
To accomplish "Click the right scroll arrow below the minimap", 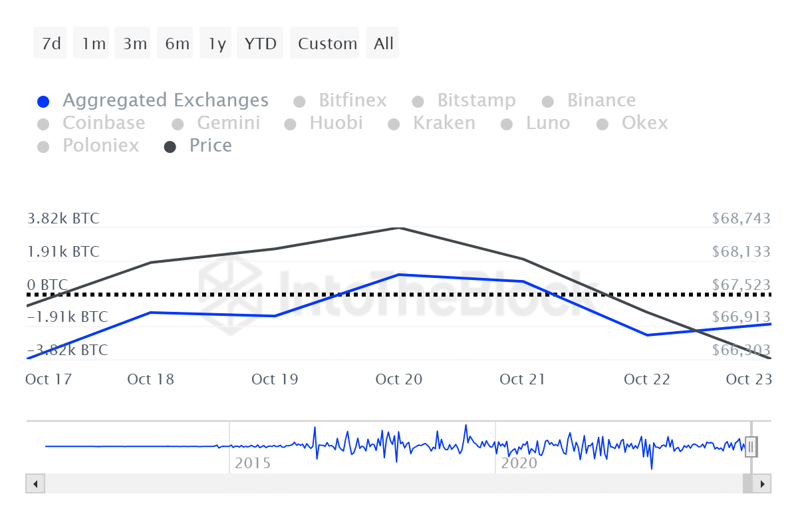I will coord(763,484).
